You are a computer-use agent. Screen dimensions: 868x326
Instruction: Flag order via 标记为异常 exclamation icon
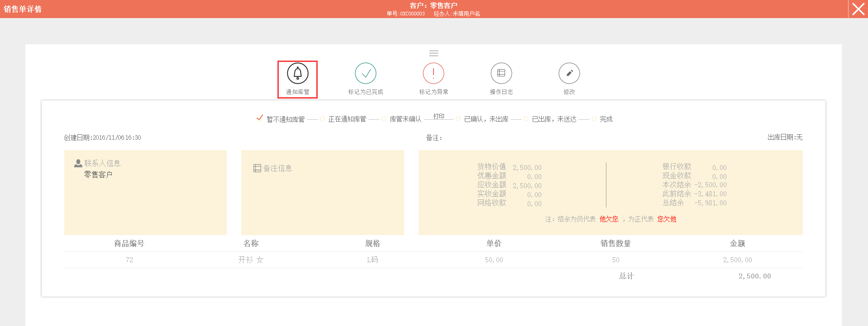[433, 73]
